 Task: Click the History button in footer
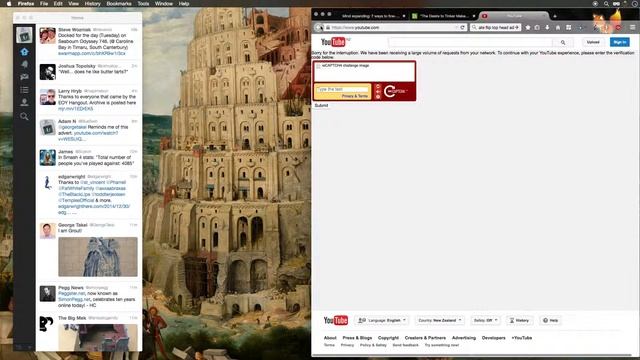pyautogui.click(x=519, y=320)
